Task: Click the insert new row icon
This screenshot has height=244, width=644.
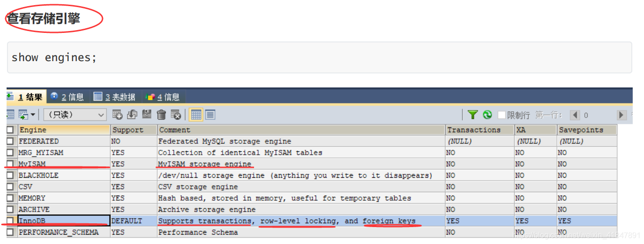Action: click(118, 115)
